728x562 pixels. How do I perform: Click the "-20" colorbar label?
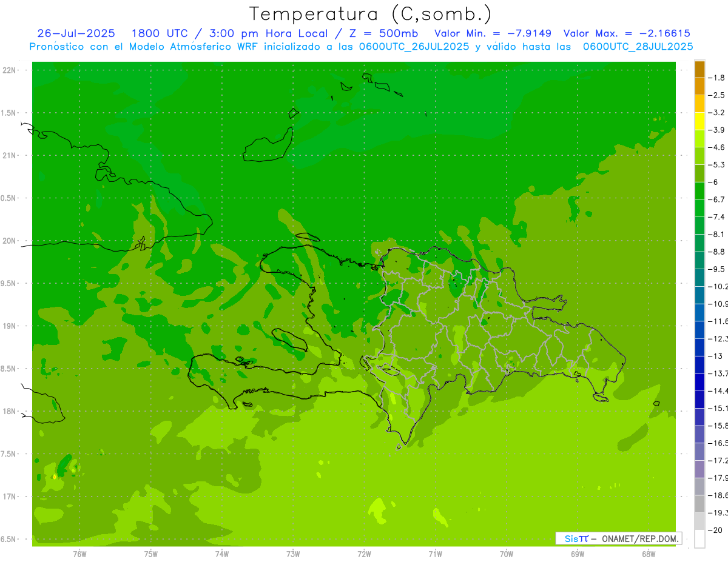click(x=715, y=530)
